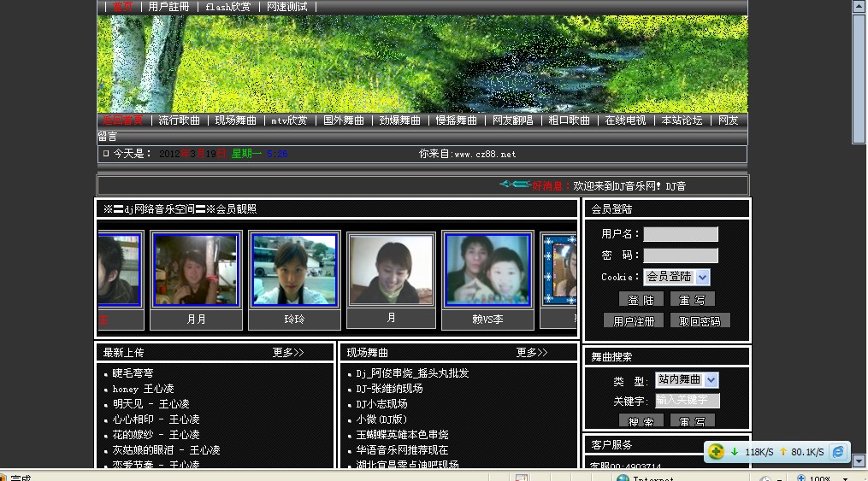Click the 密码 input field
This screenshot has width=868, height=481.
[x=681, y=255]
